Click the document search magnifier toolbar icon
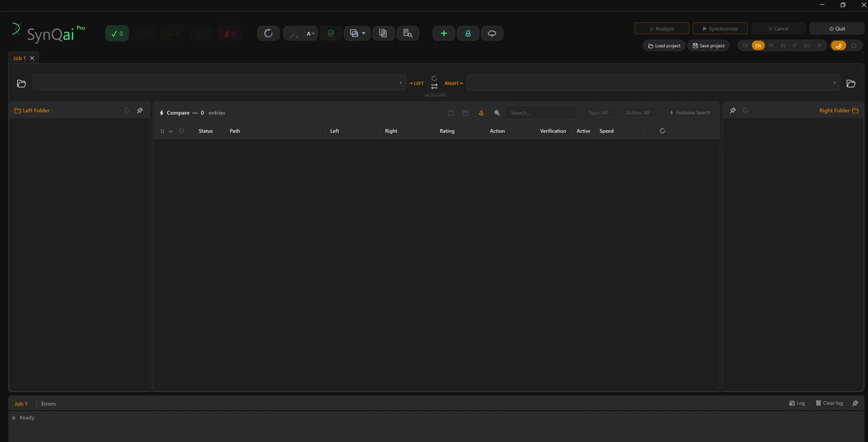 (x=407, y=33)
